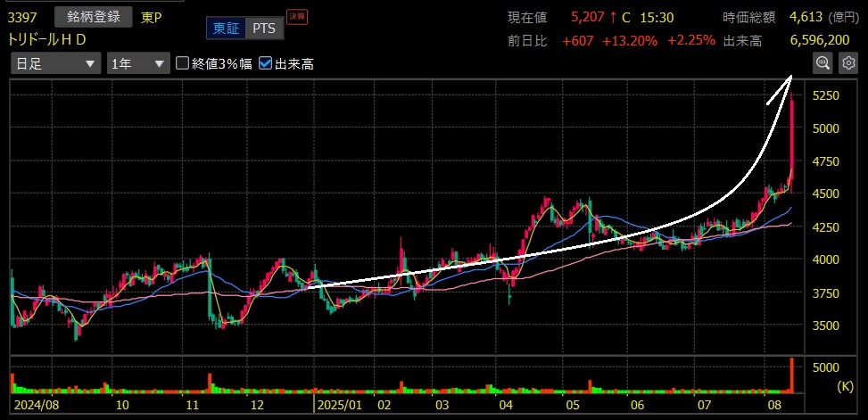This screenshot has width=868, height=420.
Task: Click the chart zoom magnifier icon
Action: point(823,63)
